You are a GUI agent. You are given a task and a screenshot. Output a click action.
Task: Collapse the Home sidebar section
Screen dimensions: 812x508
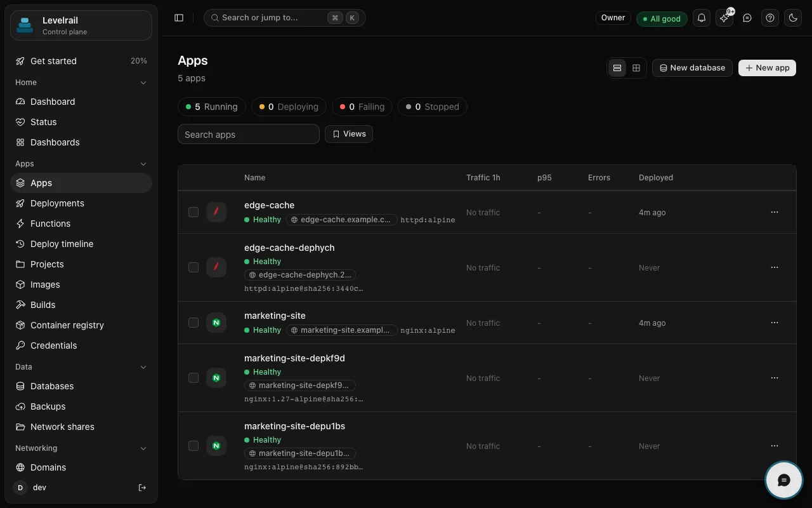(143, 83)
